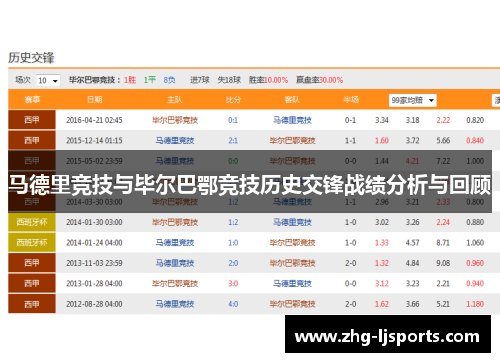Click 进7球 goals scored text
This screenshot has width=500, height=362.
pos(200,80)
